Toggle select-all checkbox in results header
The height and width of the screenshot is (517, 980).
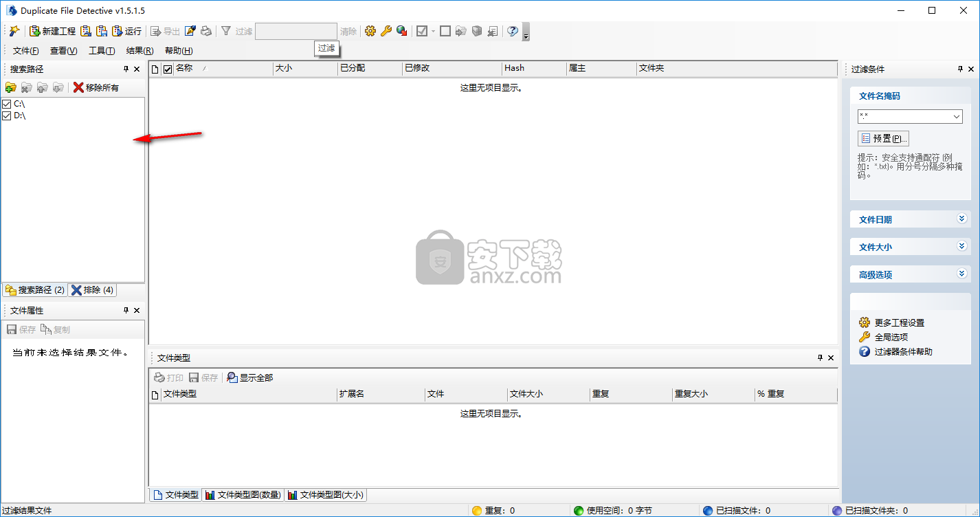click(x=168, y=69)
